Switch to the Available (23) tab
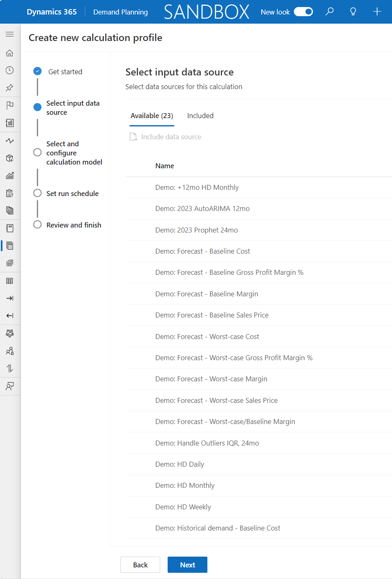392x579 pixels. point(152,116)
